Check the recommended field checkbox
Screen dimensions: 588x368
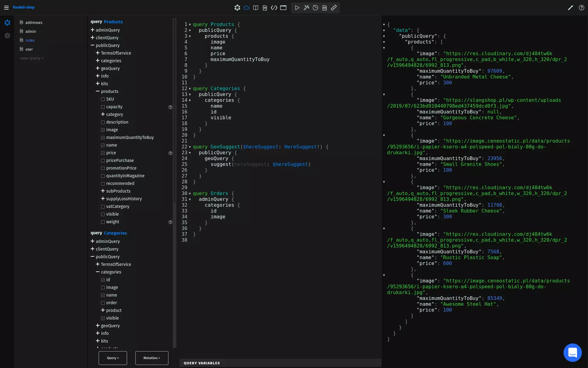point(103,184)
